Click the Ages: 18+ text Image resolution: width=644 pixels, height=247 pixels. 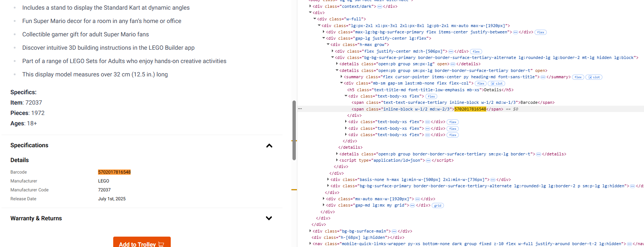[x=24, y=124]
